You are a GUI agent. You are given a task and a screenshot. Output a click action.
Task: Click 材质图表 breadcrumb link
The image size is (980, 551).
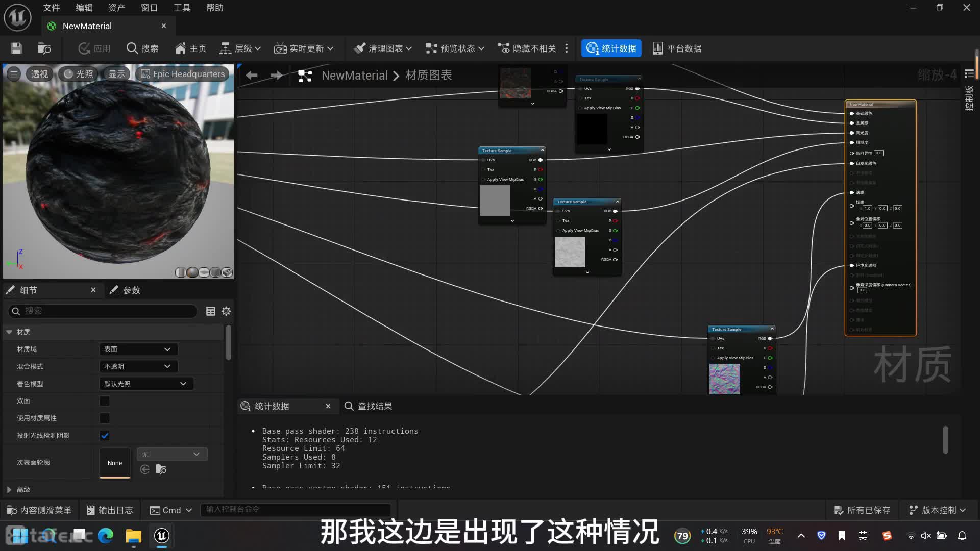pos(428,75)
